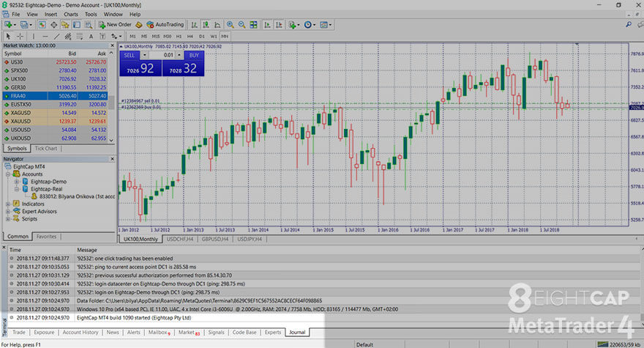The image size is (644, 348).
Task: Select the text 'A' drawing tool
Action: tap(91, 36)
